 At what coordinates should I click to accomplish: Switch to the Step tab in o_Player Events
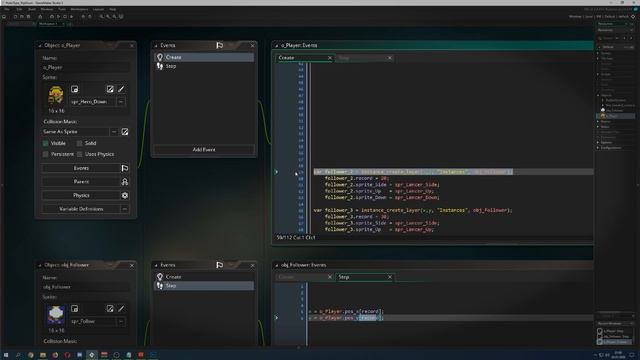364,58
